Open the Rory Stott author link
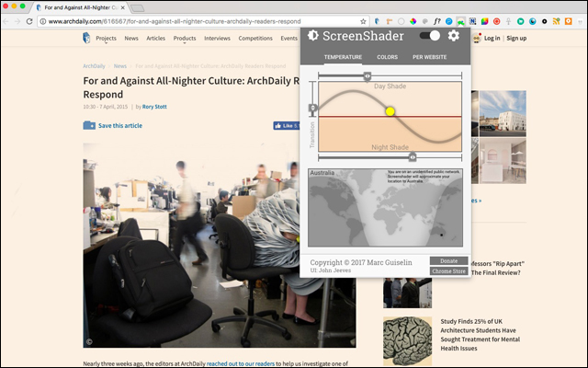 click(153, 107)
